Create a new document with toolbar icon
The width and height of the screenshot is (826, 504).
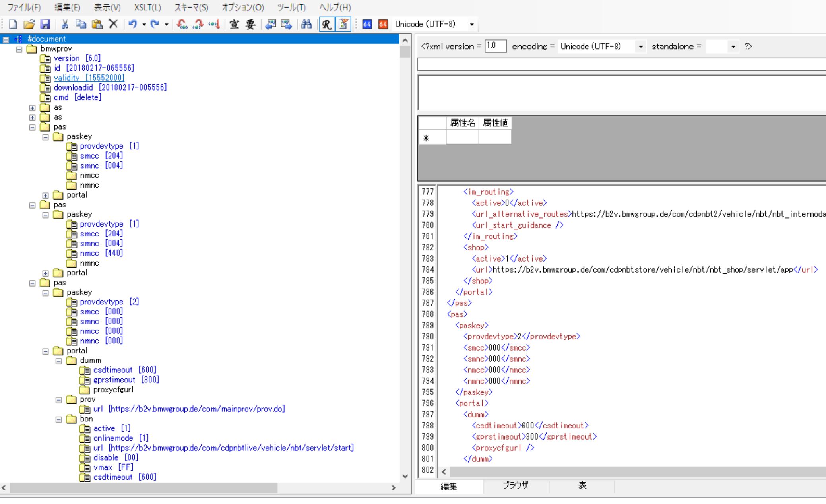point(13,24)
